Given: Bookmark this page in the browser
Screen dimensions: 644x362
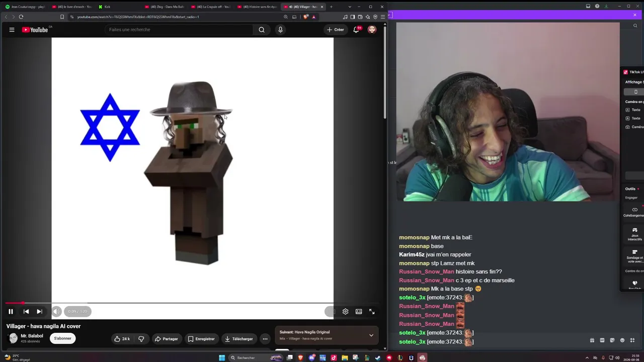Looking at the screenshot, I should click(x=62, y=17).
